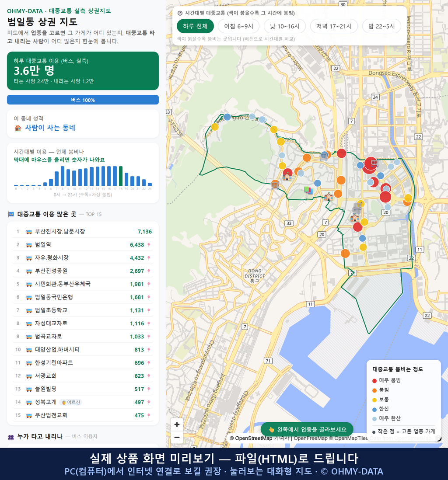
Task: Select the 시민회관.동부산우체국 stop name
Action: (63, 284)
